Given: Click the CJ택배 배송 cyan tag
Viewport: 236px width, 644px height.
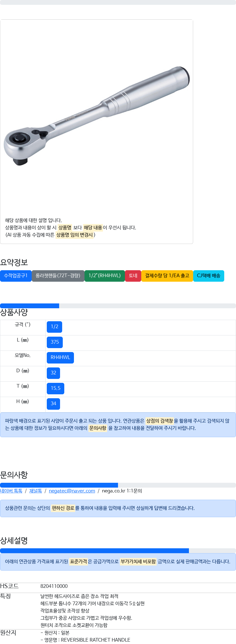Looking at the screenshot, I should pos(209,276).
